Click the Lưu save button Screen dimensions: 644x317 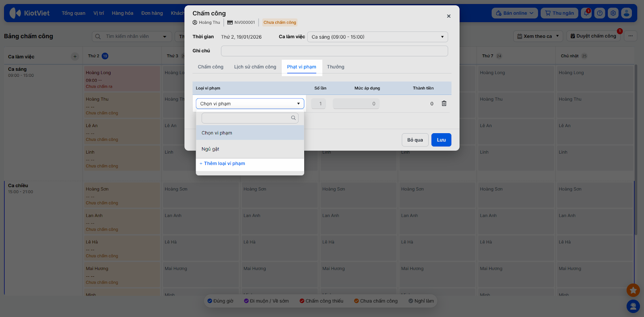point(441,140)
